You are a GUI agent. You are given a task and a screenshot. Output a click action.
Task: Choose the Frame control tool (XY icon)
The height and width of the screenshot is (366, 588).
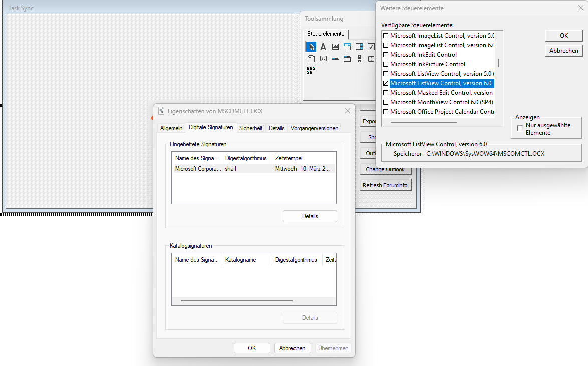[x=311, y=59]
